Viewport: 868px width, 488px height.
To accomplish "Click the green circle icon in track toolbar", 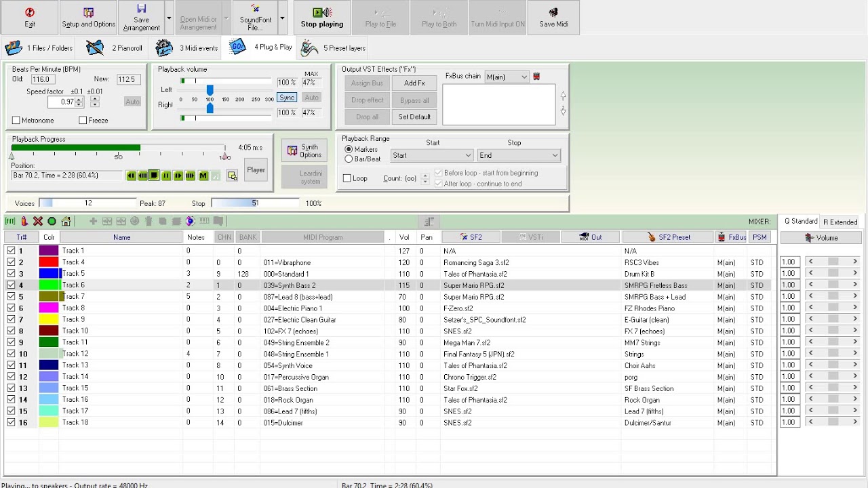I will tap(52, 221).
